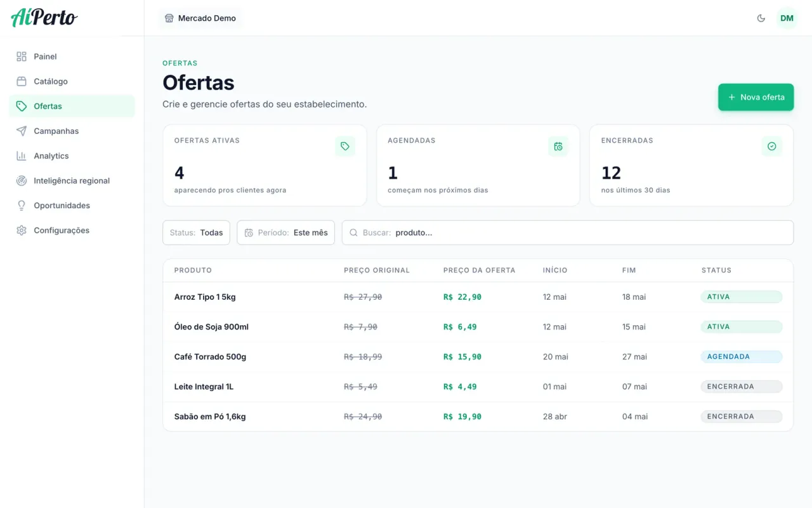Click the Campanhas paper plane icon
The image size is (812, 508).
pos(22,131)
